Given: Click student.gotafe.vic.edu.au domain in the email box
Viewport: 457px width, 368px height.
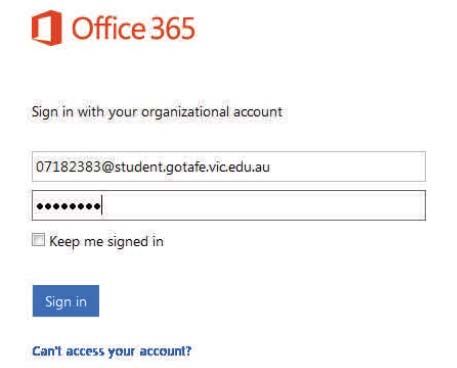Looking at the screenshot, I should (192, 167).
